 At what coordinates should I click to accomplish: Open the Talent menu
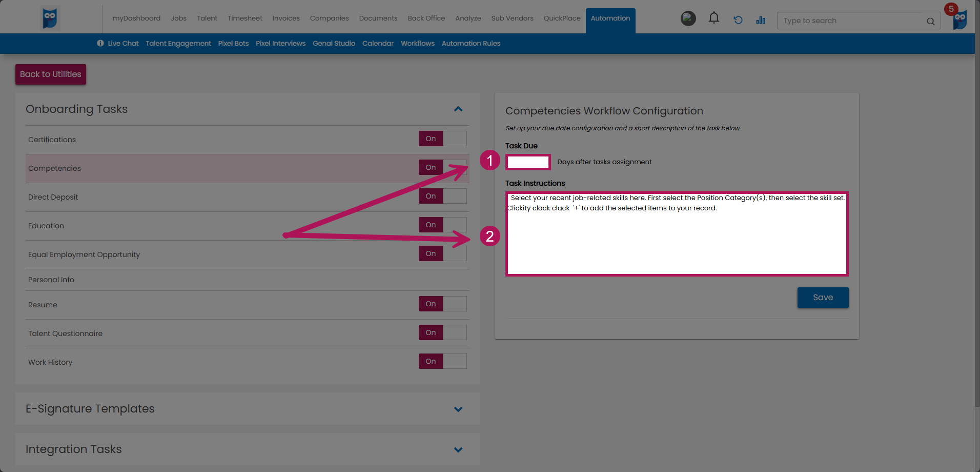coord(207,18)
